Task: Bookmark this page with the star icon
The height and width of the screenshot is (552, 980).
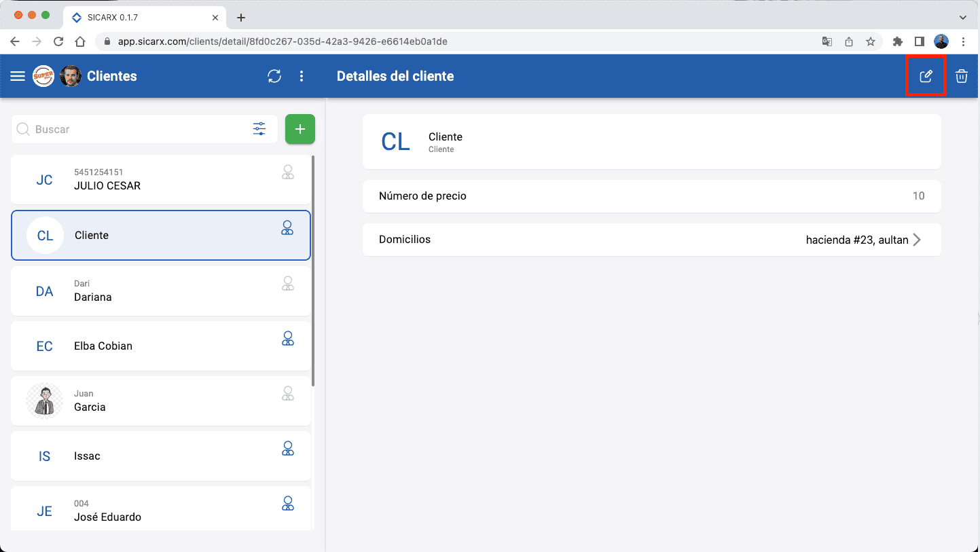Action: (x=870, y=41)
